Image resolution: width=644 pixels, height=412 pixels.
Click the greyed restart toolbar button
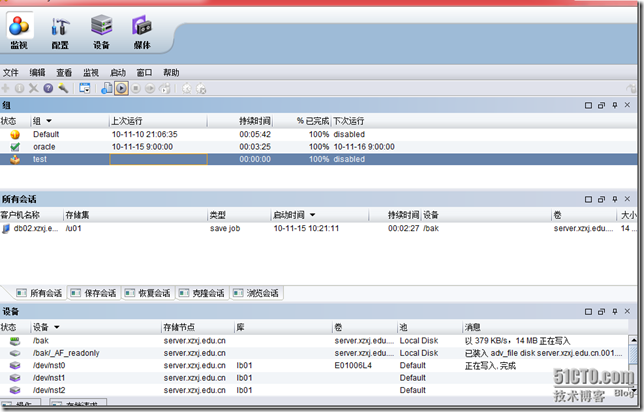click(x=150, y=88)
